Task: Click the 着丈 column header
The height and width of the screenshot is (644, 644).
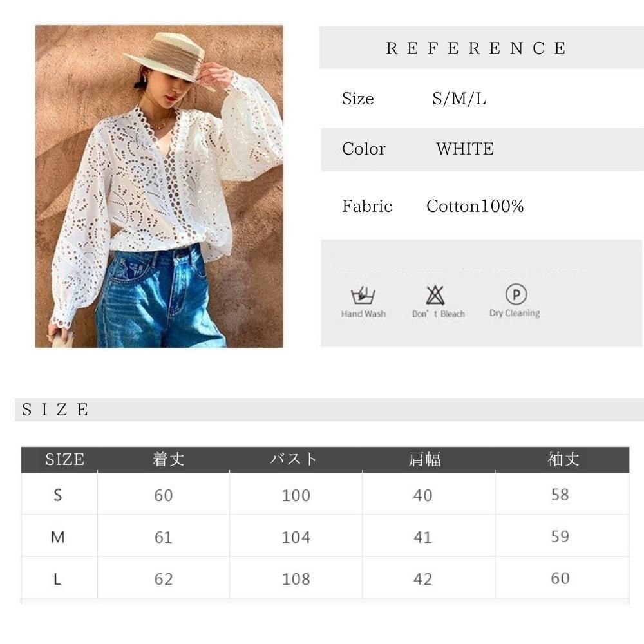Action: (x=168, y=459)
